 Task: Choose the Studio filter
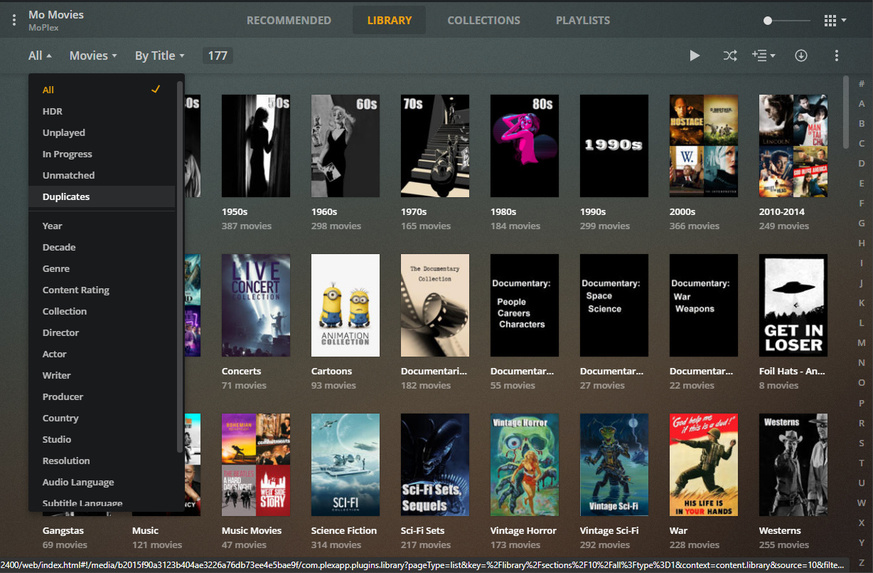(102, 439)
